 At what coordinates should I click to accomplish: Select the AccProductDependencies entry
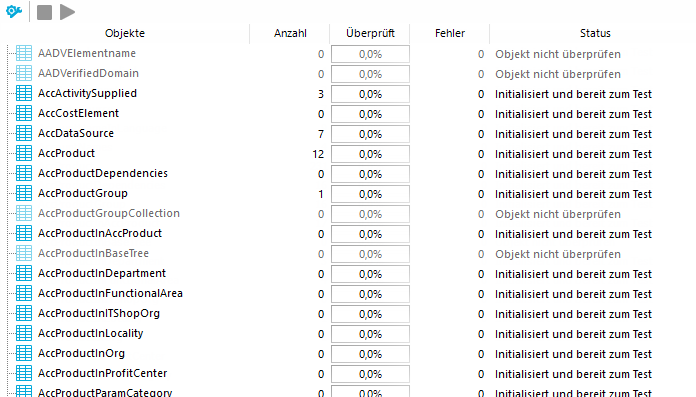click(x=103, y=173)
